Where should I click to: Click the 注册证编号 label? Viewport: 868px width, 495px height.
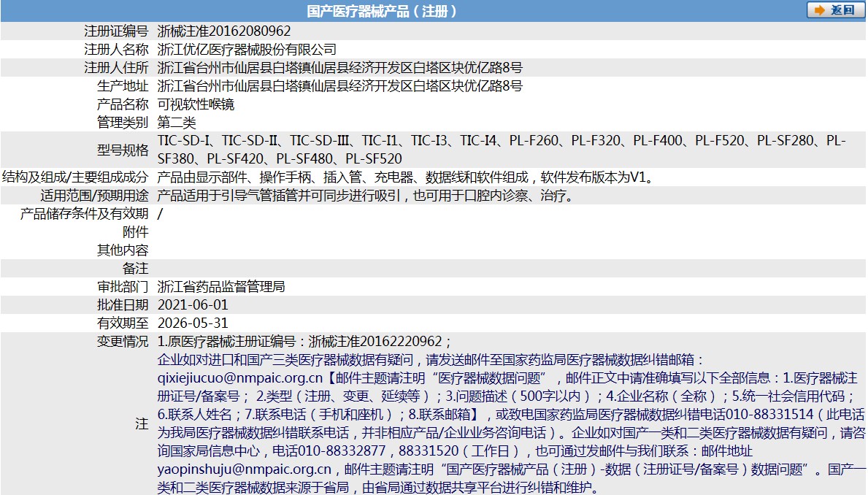[116, 31]
